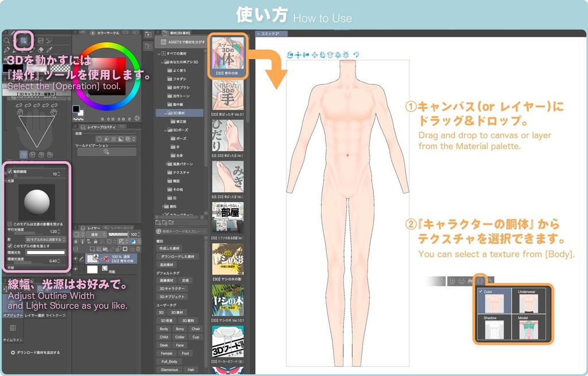Viewport: 588px width, 376px height.
Task: Click the new layer icon in the Layer palette
Action: click(92, 249)
